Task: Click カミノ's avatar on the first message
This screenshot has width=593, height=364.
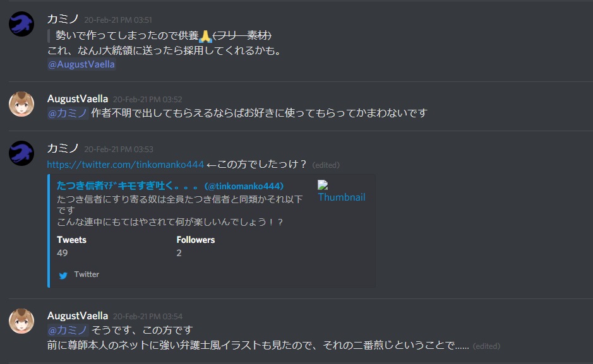Action: 21,24
